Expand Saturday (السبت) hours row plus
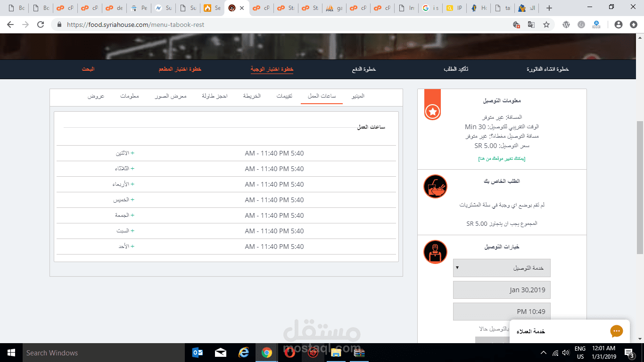Viewport: 644px width, 362px height. coord(132,231)
